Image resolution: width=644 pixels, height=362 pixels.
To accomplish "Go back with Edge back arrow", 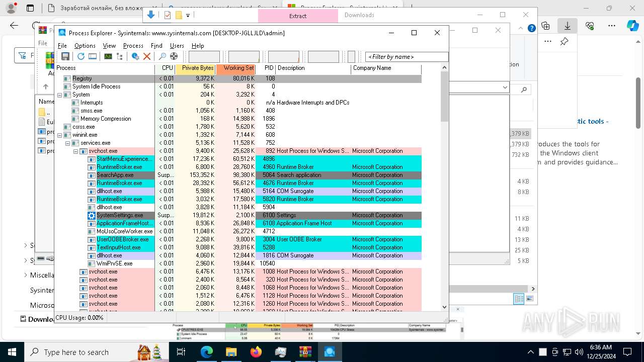I will 14,26.
